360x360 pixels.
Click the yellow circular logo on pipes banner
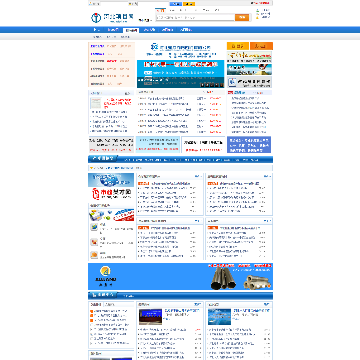click(105, 271)
